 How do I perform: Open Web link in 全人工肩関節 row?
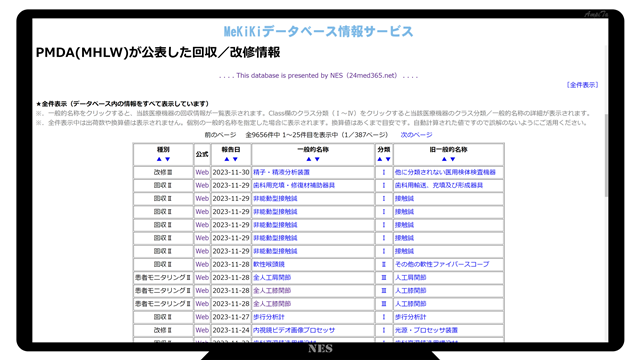coord(202,277)
